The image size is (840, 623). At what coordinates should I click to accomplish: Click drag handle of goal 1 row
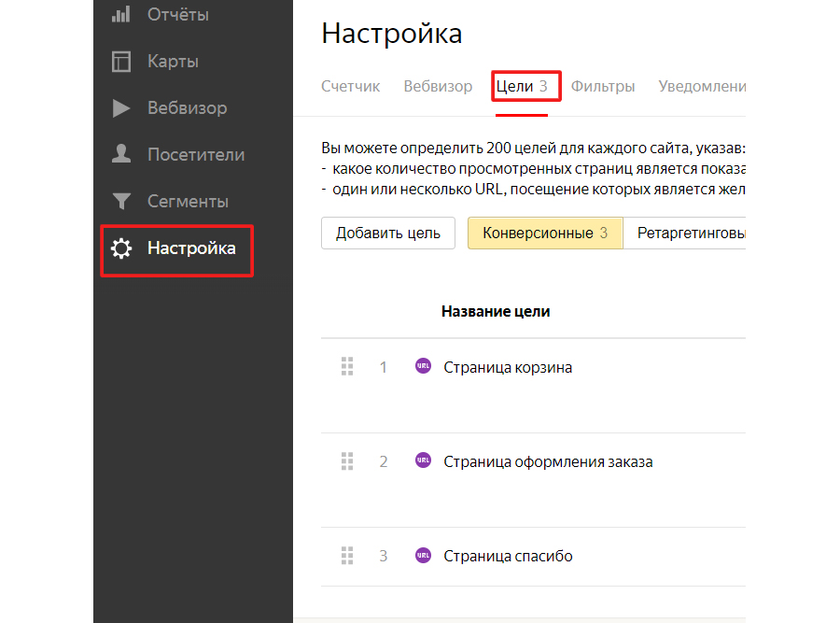347,367
